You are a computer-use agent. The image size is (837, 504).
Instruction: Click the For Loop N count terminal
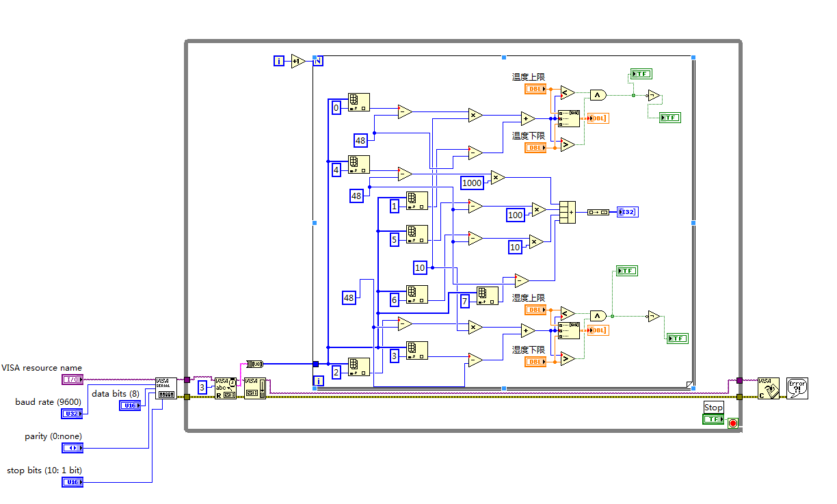pos(318,60)
